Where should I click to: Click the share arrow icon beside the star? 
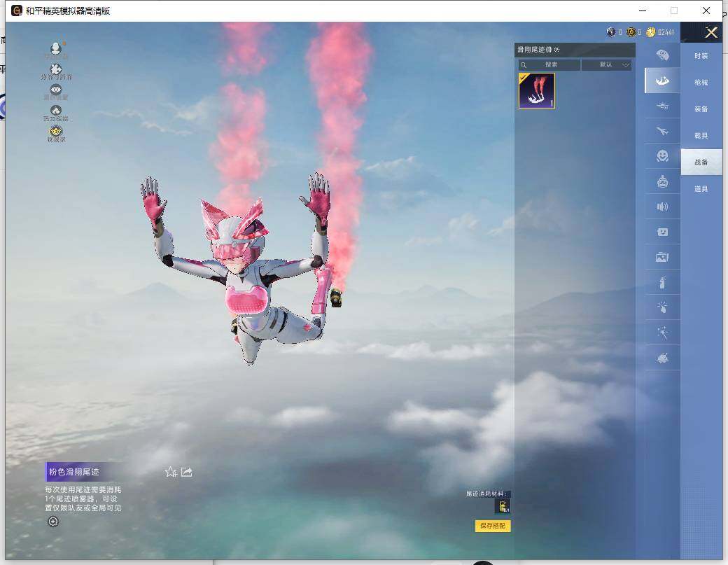tap(187, 472)
